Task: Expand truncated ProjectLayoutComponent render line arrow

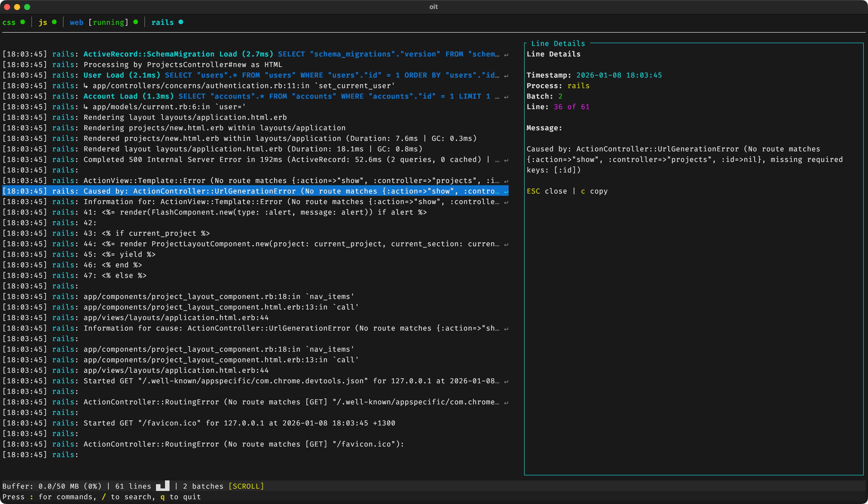Action: 506,244
